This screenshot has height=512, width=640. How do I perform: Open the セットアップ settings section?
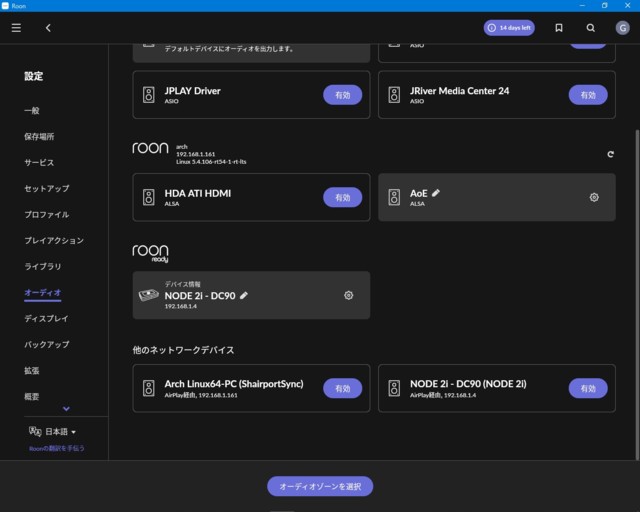tap(47, 189)
